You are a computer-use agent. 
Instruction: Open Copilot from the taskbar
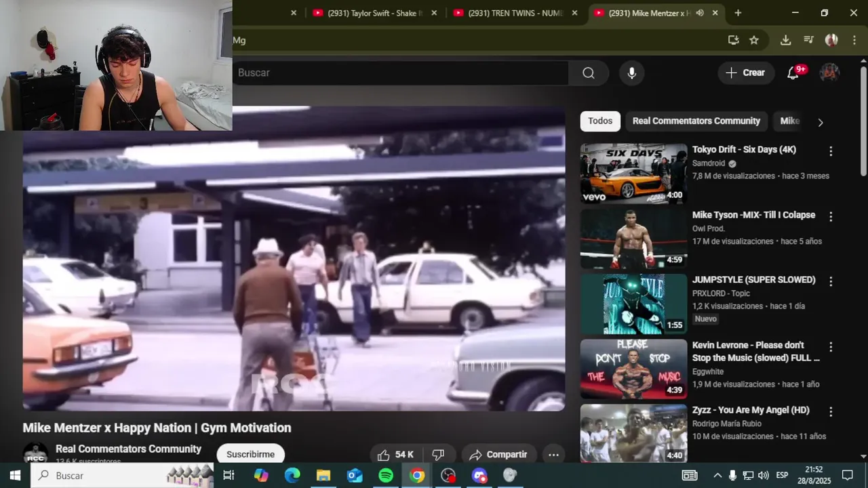click(x=261, y=476)
